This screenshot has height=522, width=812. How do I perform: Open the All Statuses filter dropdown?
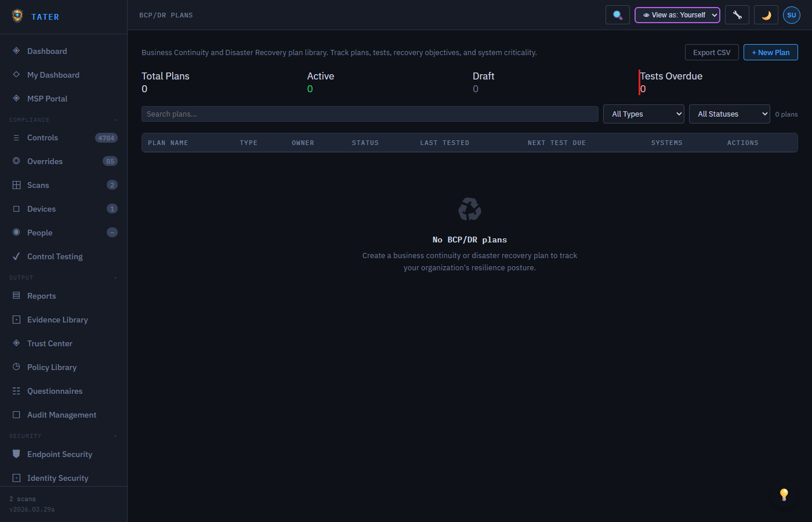(x=730, y=114)
